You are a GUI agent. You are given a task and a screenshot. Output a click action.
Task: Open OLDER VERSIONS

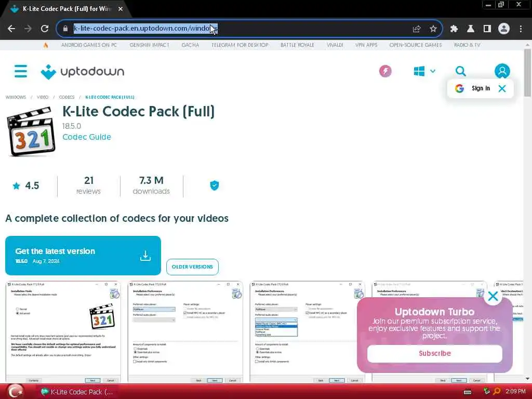click(x=192, y=267)
